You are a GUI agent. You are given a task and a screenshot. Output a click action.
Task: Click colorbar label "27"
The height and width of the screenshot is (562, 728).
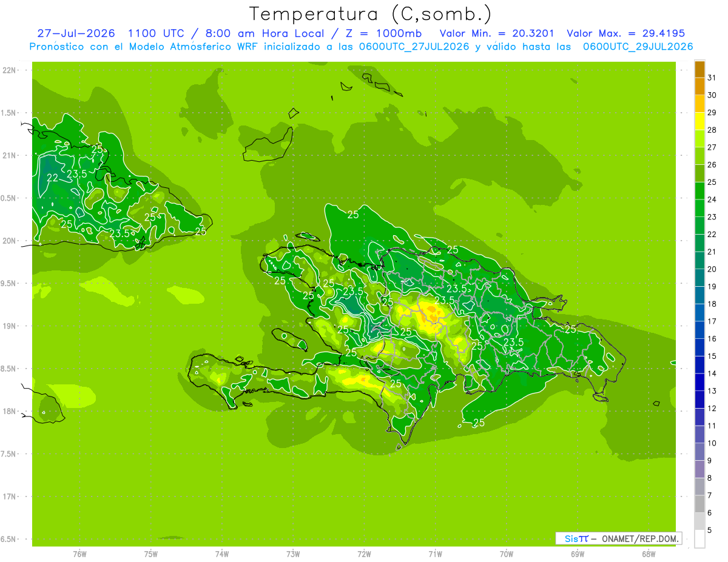point(712,147)
